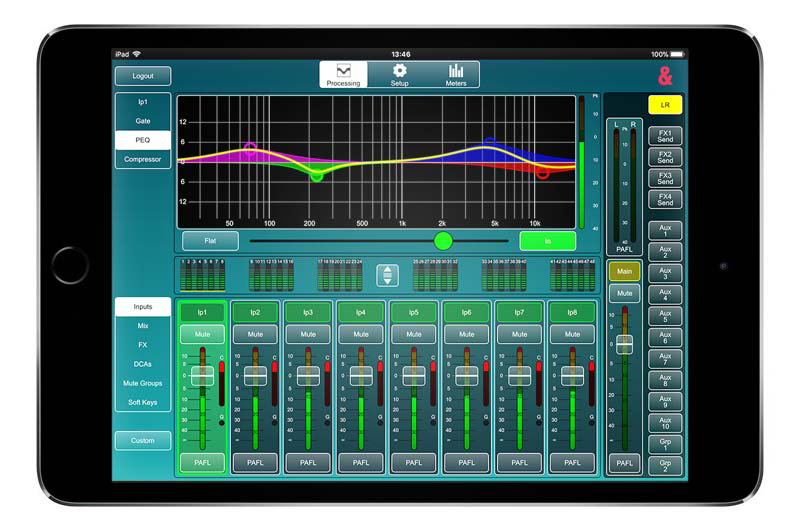
Task: Switch to the DCAs view
Action: (142, 364)
